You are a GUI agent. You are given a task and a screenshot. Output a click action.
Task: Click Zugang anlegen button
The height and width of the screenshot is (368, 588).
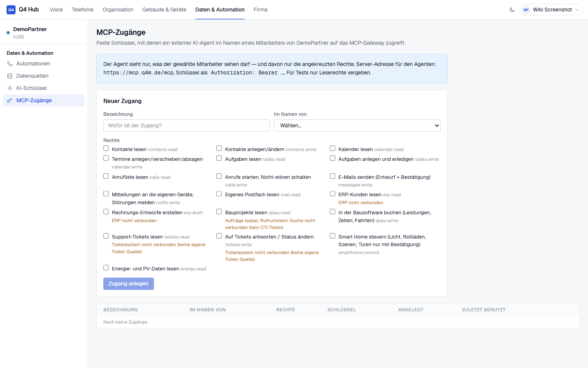[x=128, y=284]
